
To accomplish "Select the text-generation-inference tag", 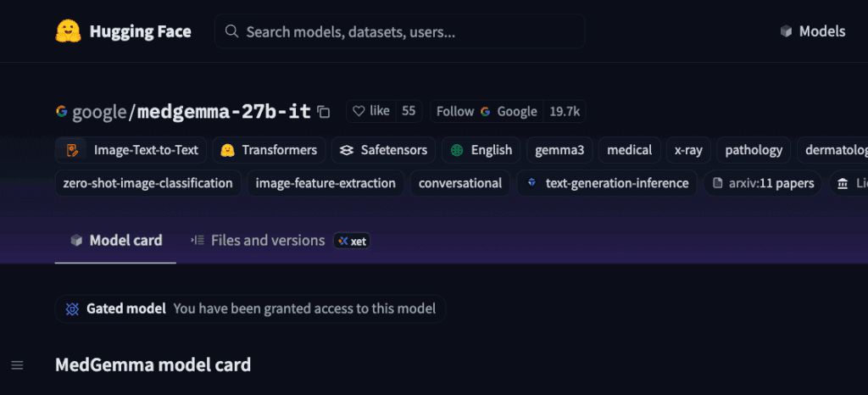I will 607,183.
